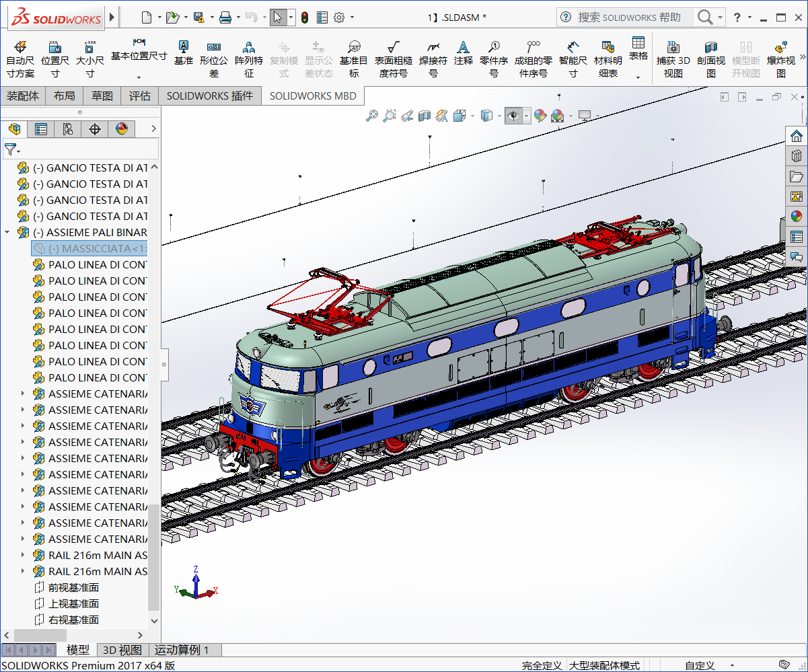Click the 大型装配体模式 status bar indicator
The height and width of the screenshot is (672, 808).
[604, 665]
